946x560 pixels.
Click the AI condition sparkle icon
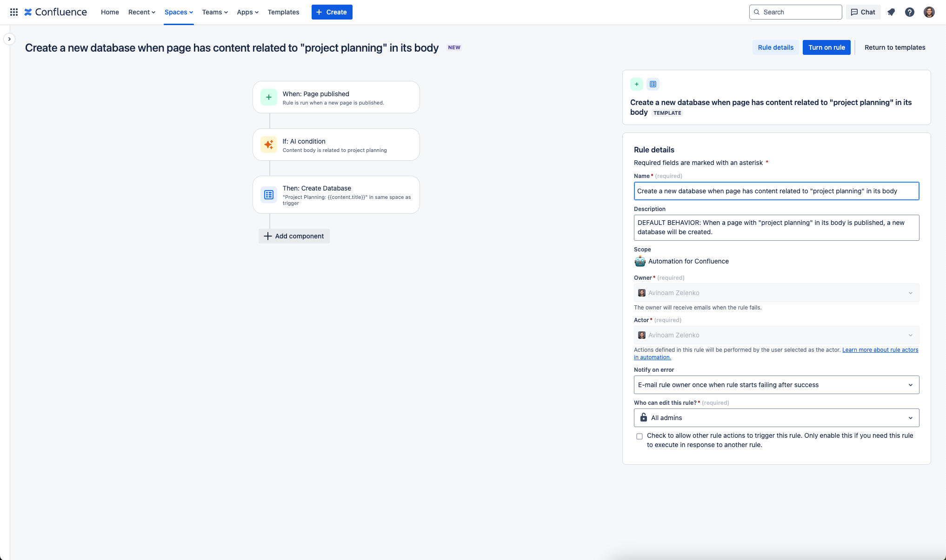(x=268, y=145)
